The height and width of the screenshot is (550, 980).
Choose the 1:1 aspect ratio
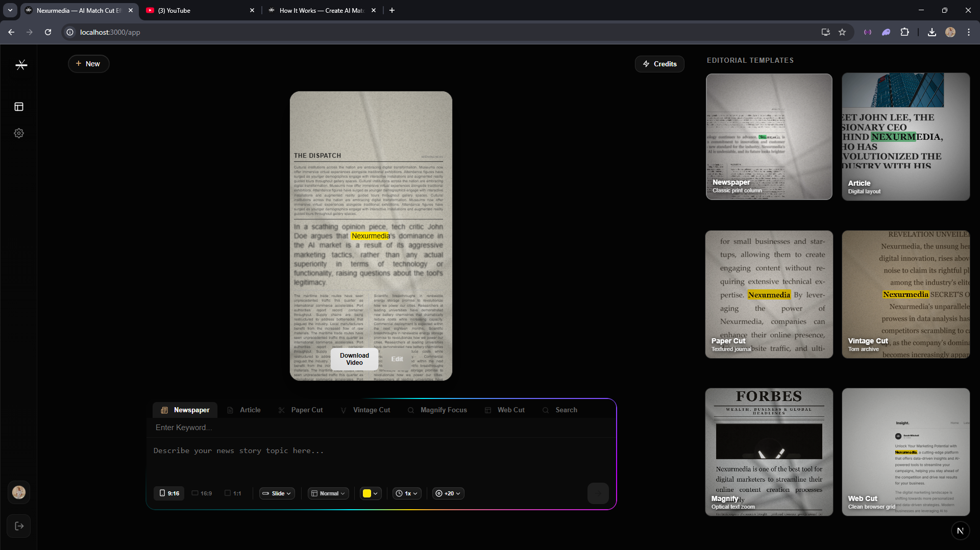point(233,493)
